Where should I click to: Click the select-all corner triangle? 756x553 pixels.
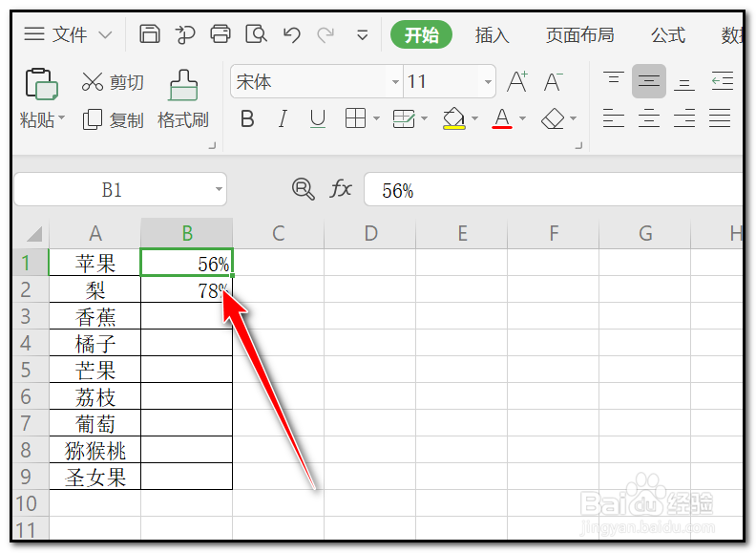pos(33,234)
